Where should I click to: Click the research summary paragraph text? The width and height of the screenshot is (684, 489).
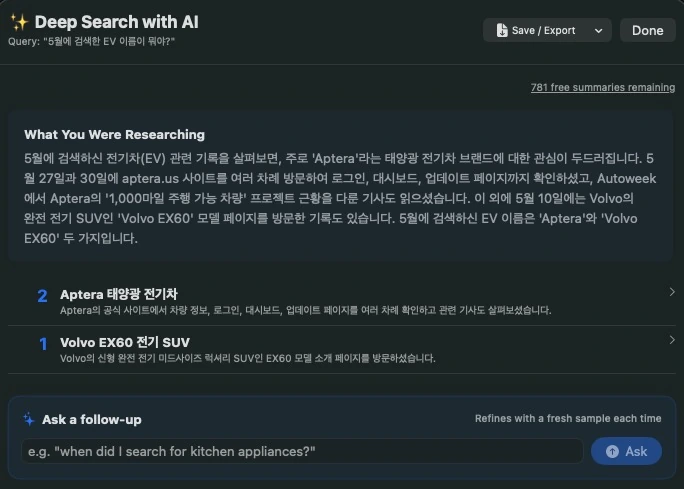pos(340,198)
